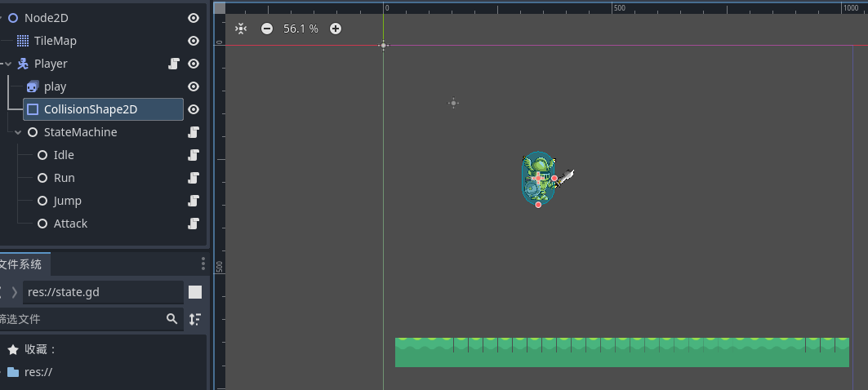Screen dimensions: 868x390
Task: Click the file sort icon in FileSystem
Action: 194,319
